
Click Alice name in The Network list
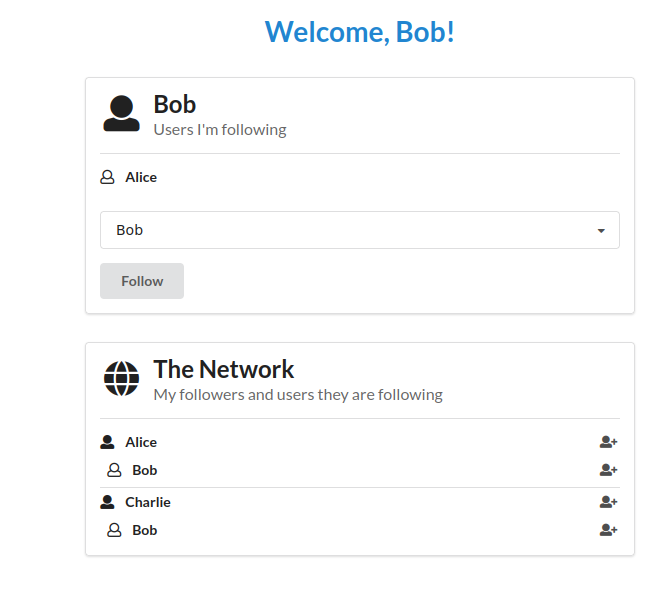(x=141, y=442)
